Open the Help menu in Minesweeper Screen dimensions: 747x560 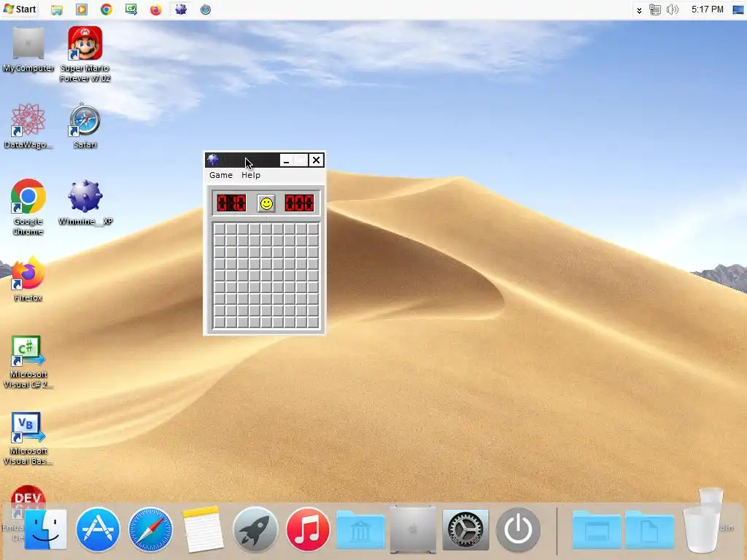[x=251, y=175]
